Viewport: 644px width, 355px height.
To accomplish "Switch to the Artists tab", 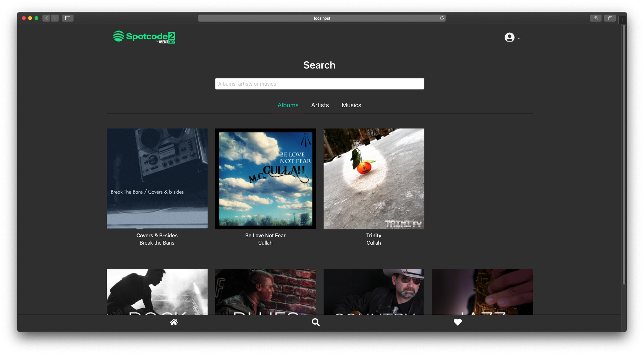I will point(320,105).
